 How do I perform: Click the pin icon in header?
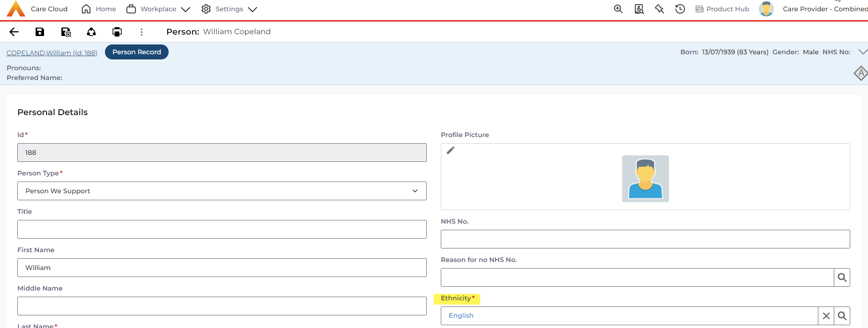point(660,9)
